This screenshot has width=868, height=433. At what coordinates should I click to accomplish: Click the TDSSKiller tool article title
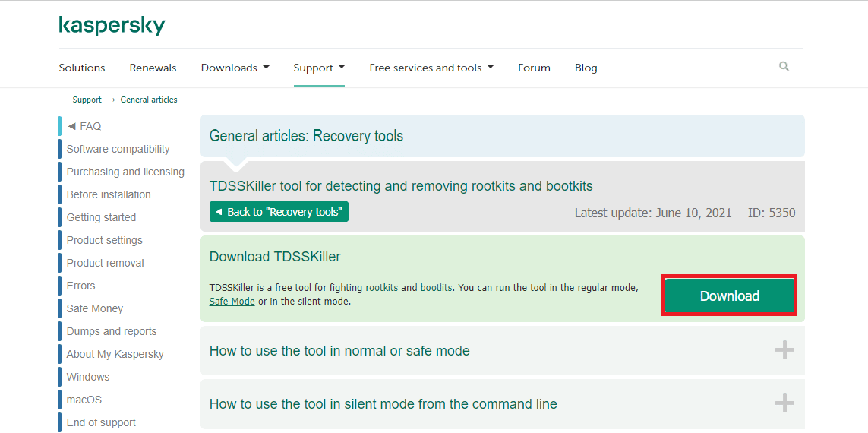point(401,186)
